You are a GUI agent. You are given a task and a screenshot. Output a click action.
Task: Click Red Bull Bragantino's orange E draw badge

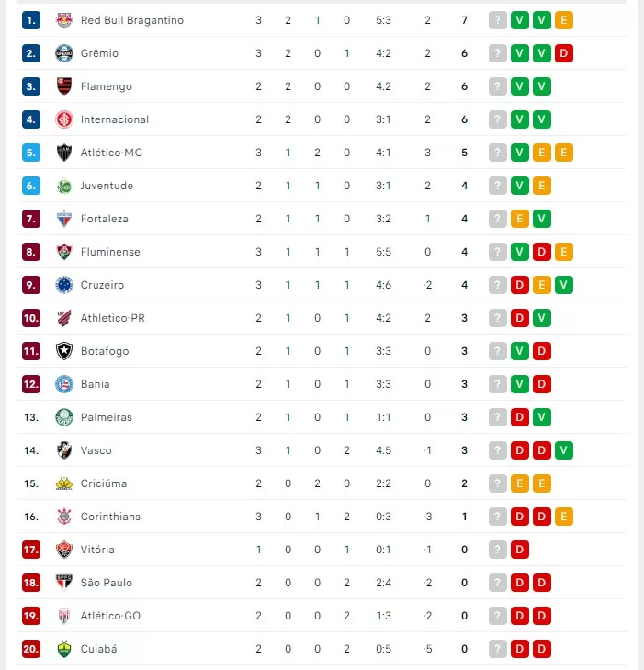tap(564, 20)
